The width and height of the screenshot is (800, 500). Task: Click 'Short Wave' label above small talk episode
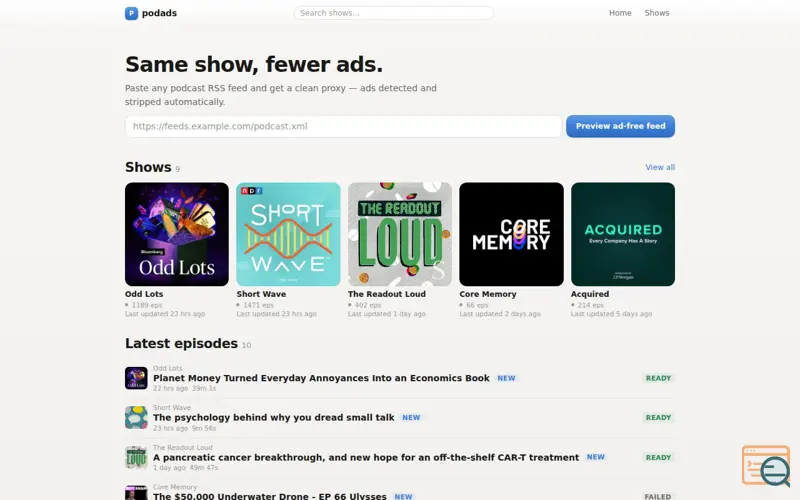pyautogui.click(x=172, y=408)
